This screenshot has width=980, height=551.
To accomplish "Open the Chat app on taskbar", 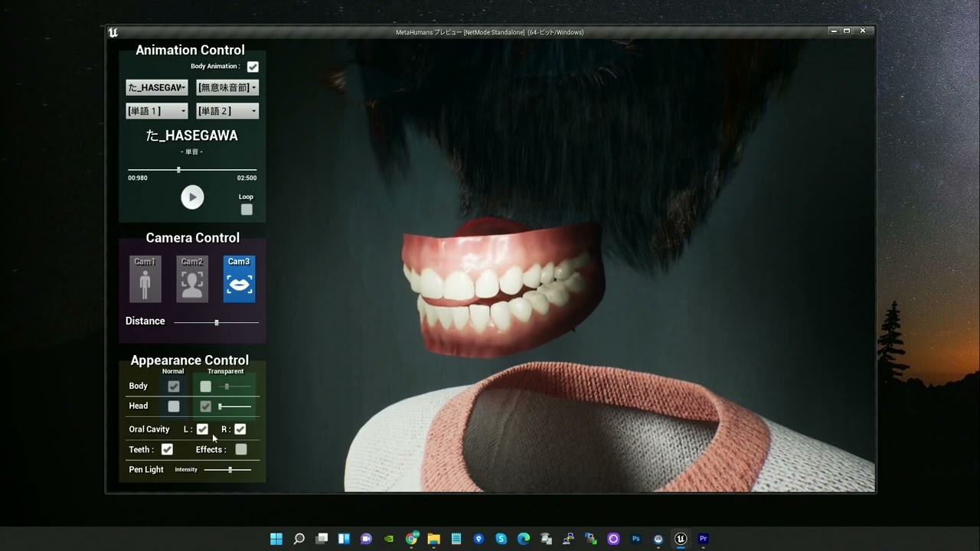I will (x=366, y=539).
